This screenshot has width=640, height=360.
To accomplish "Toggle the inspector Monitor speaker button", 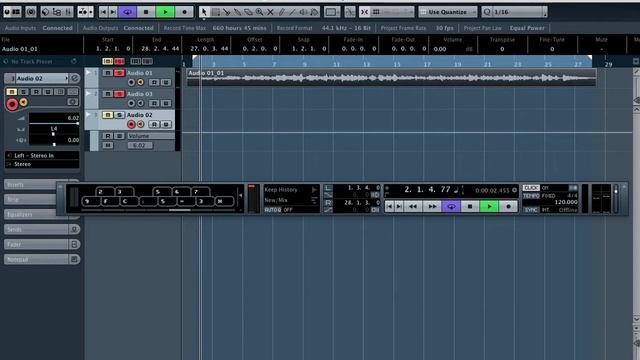I will coord(24,102).
